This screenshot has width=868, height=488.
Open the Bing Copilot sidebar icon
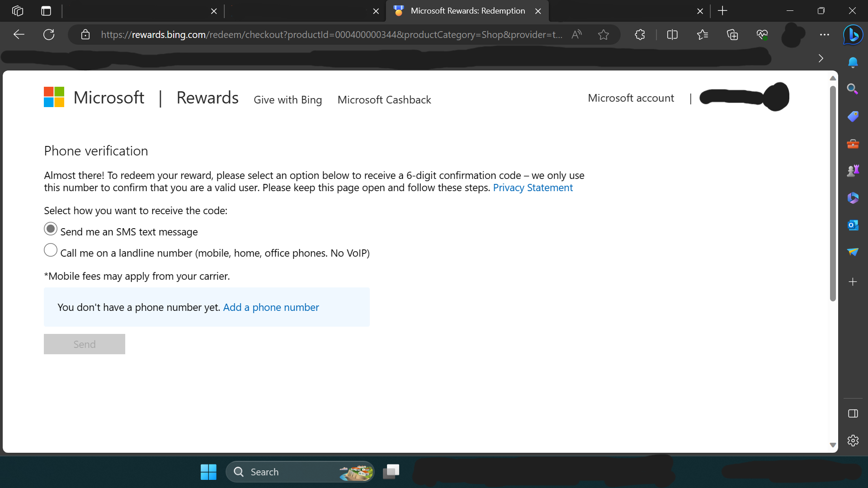(853, 35)
